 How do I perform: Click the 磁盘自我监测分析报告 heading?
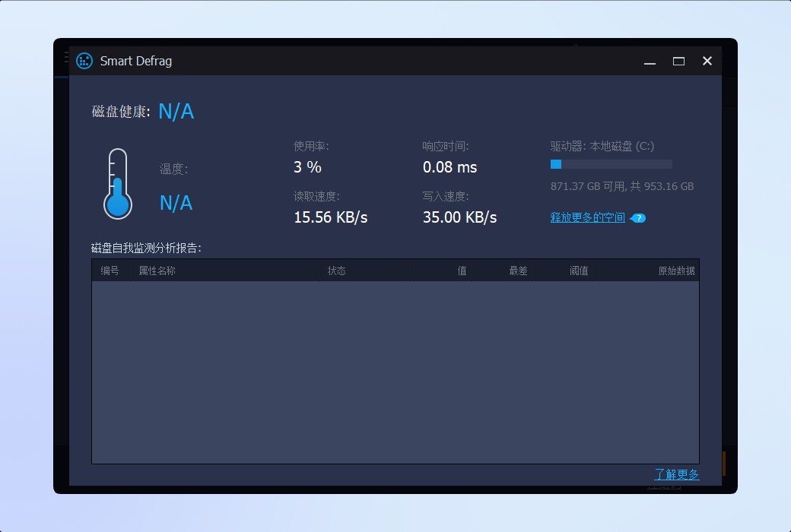coord(146,248)
